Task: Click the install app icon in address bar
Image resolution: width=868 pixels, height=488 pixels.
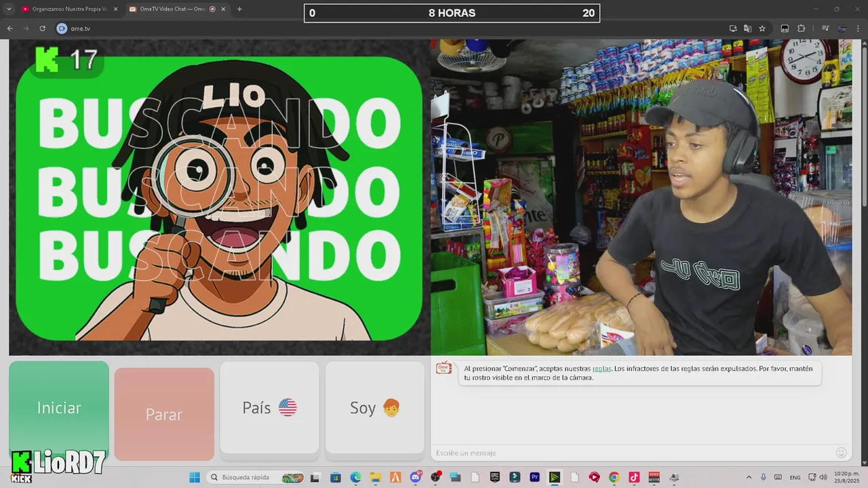Action: click(x=733, y=28)
